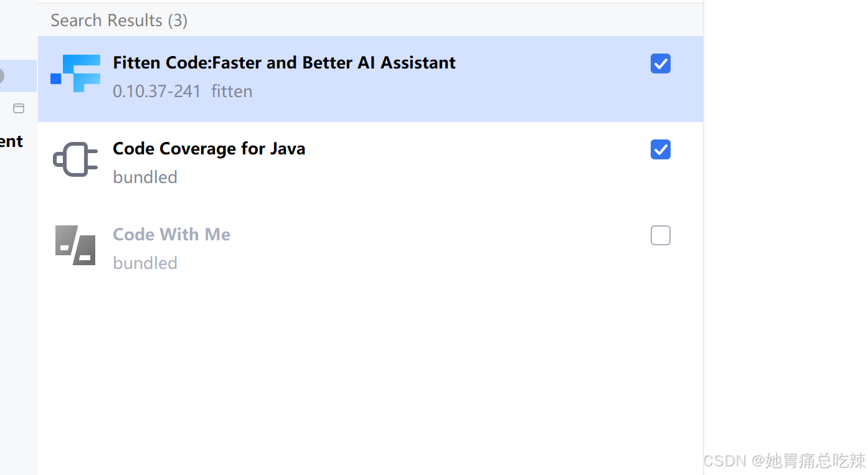Click the Fitten Code plugin logo icon

pos(75,73)
